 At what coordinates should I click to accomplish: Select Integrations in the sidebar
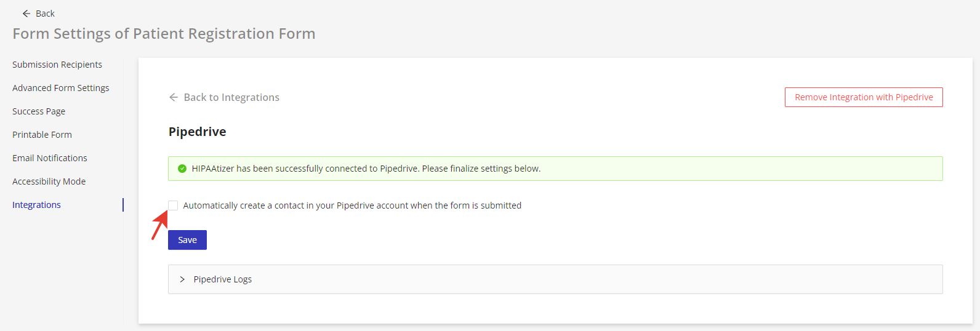[x=36, y=205]
